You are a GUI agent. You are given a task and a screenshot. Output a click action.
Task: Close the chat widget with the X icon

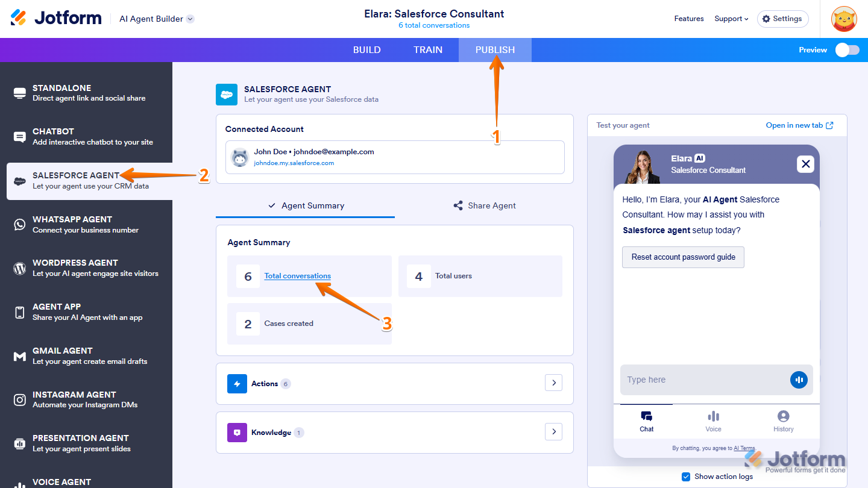point(805,164)
